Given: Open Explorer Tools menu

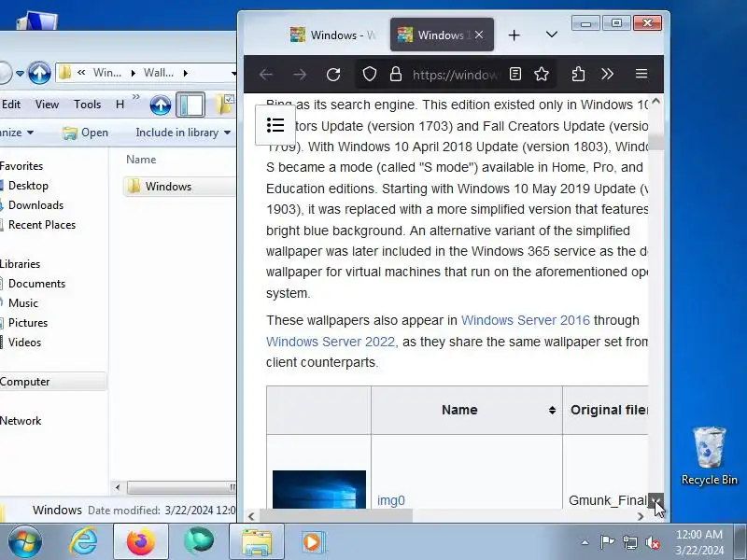Looking at the screenshot, I should pyautogui.click(x=87, y=105).
